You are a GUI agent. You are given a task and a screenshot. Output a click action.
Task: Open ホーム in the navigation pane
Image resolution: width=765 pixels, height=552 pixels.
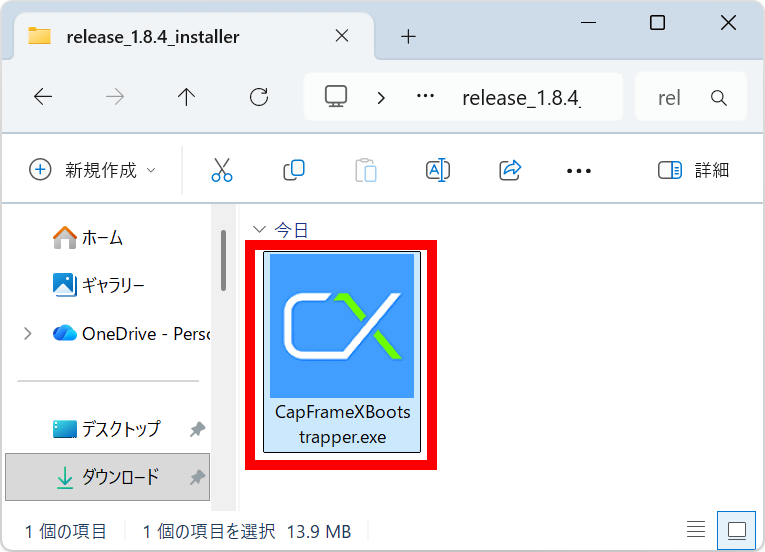coord(88,238)
